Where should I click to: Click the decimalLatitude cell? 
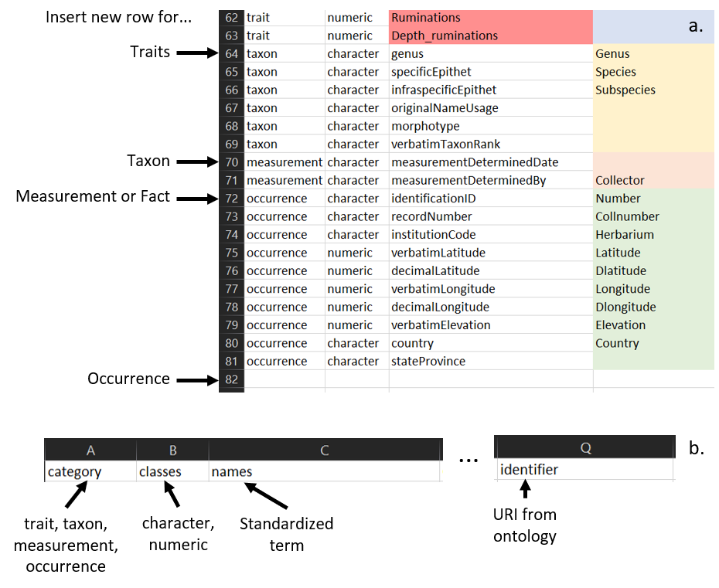[x=490, y=271]
